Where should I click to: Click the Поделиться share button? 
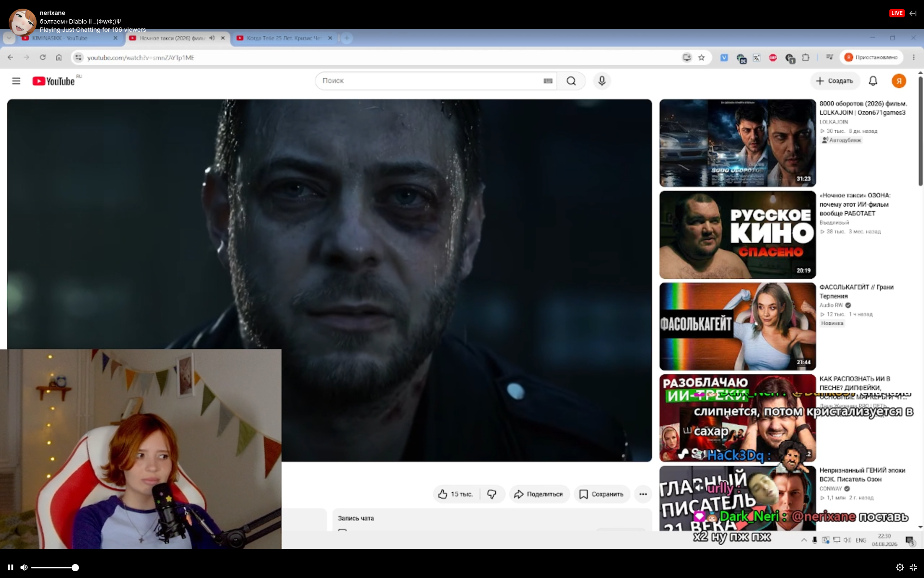pos(539,494)
